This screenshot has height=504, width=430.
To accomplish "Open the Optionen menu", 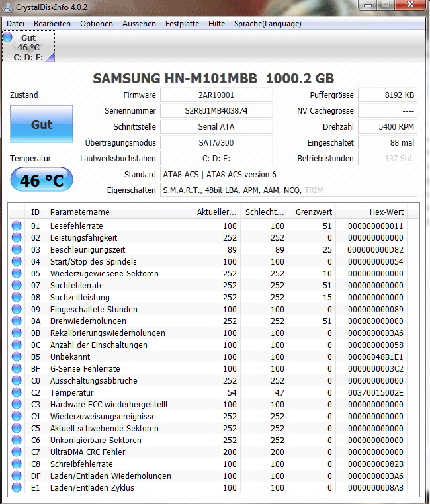I will coord(97,24).
